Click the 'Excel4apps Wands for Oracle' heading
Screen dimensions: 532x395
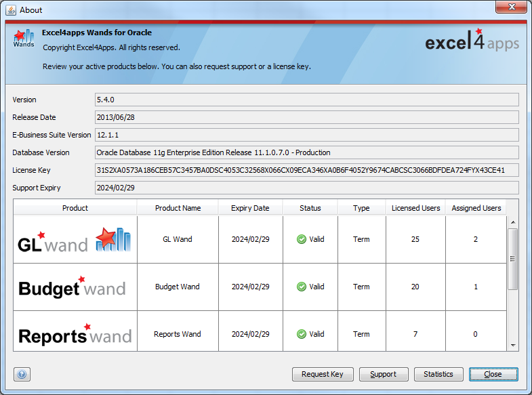(x=97, y=33)
